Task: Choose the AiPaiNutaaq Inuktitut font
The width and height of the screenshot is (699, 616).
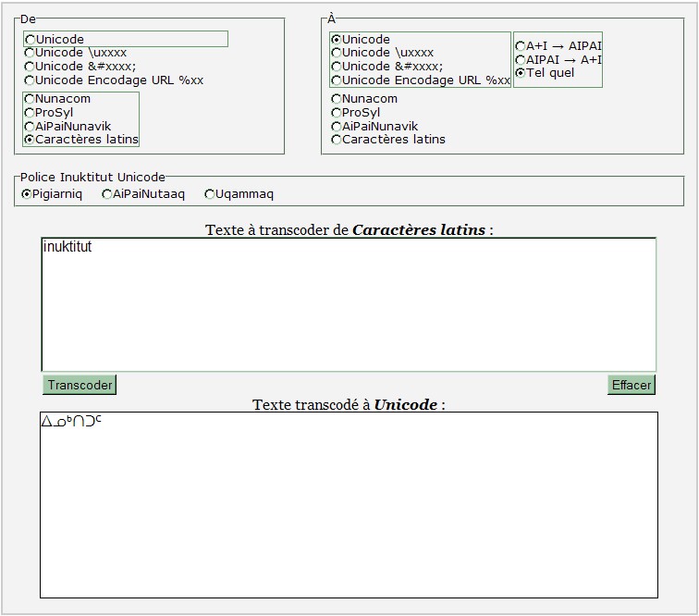Action: (x=107, y=194)
